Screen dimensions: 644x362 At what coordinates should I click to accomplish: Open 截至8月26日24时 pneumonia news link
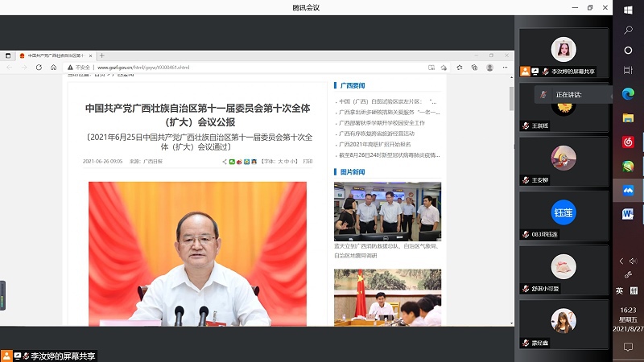pyautogui.click(x=390, y=154)
